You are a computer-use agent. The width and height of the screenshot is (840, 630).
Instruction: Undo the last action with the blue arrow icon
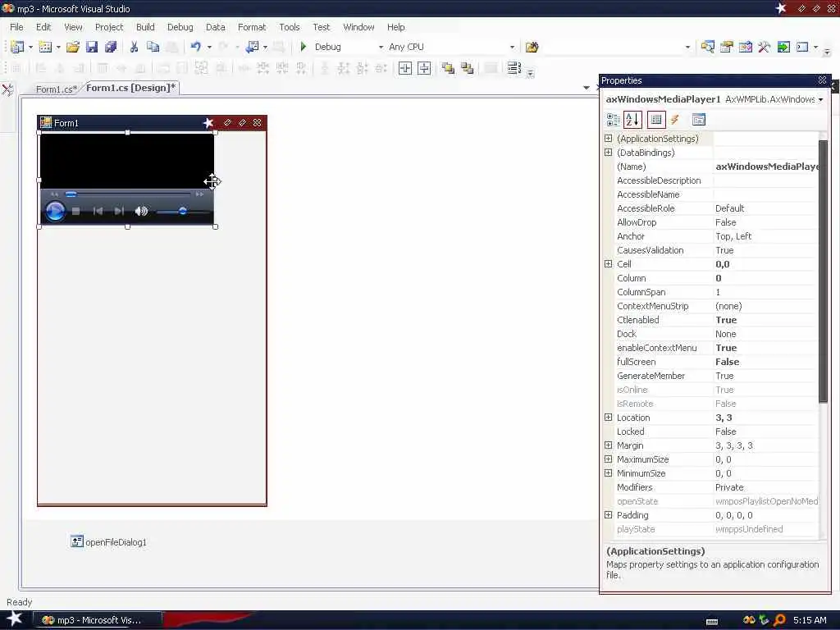196,47
